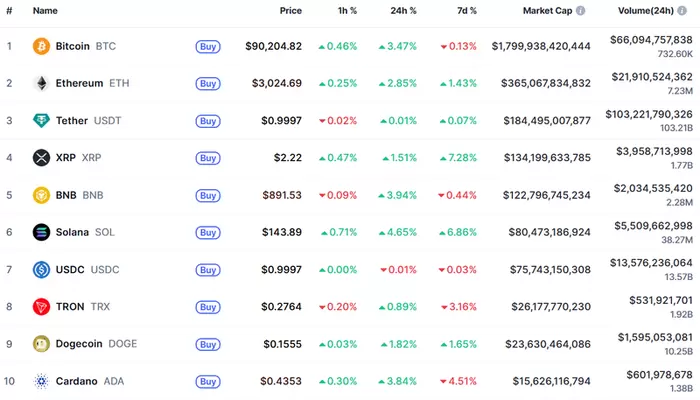The width and height of the screenshot is (700, 400).
Task: Click the Cardano logo icon
Action: click(x=41, y=381)
